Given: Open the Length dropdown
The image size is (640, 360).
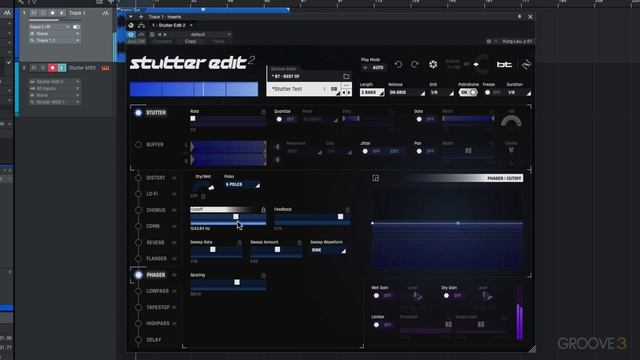Looking at the screenshot, I should [x=372, y=93].
